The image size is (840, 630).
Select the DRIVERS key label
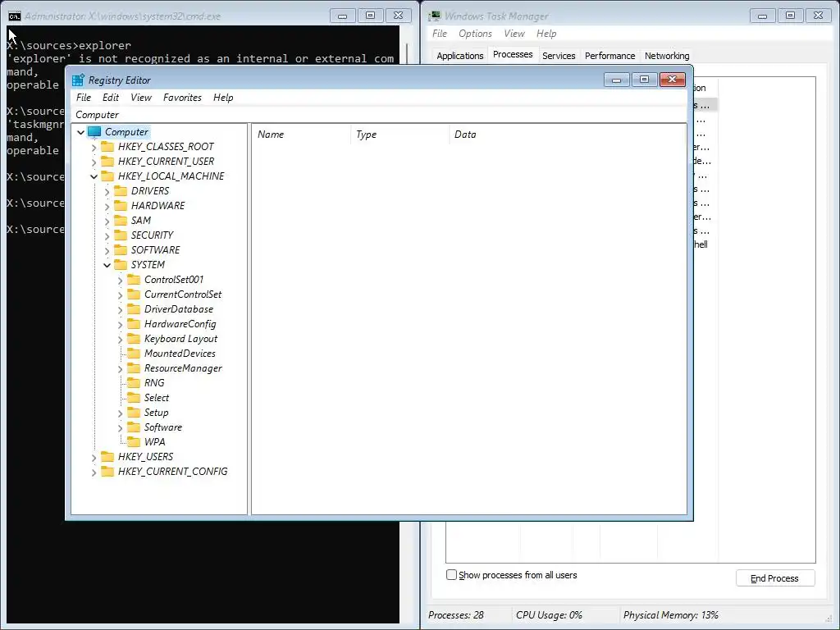pyautogui.click(x=150, y=190)
